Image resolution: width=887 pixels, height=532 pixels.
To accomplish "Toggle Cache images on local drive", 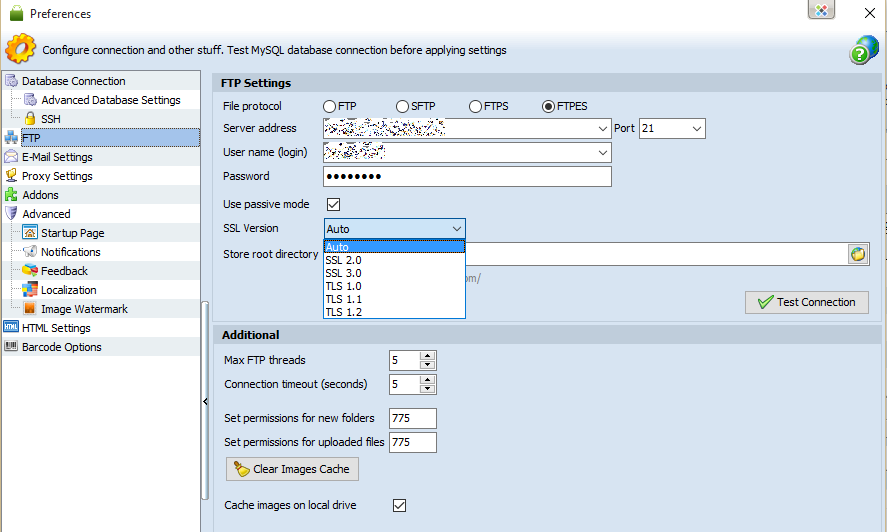I will 399,505.
